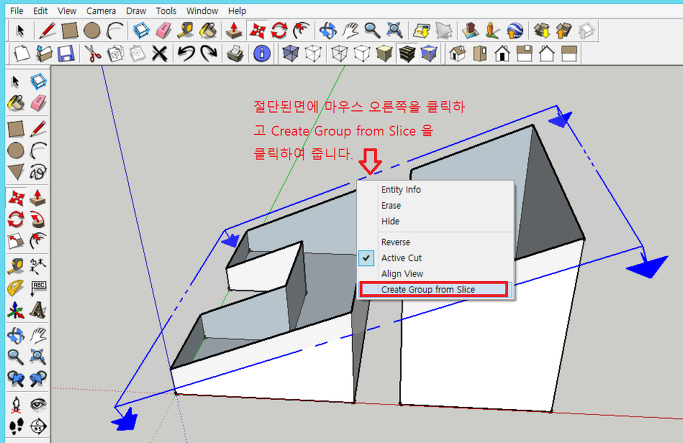
Task: Open the View menu
Action: point(67,11)
